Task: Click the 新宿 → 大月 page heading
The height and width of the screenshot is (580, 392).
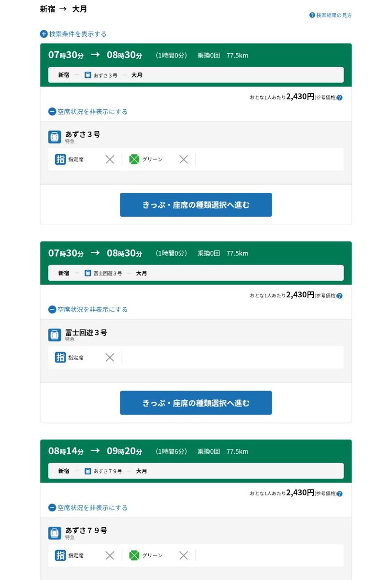Action: [63, 9]
